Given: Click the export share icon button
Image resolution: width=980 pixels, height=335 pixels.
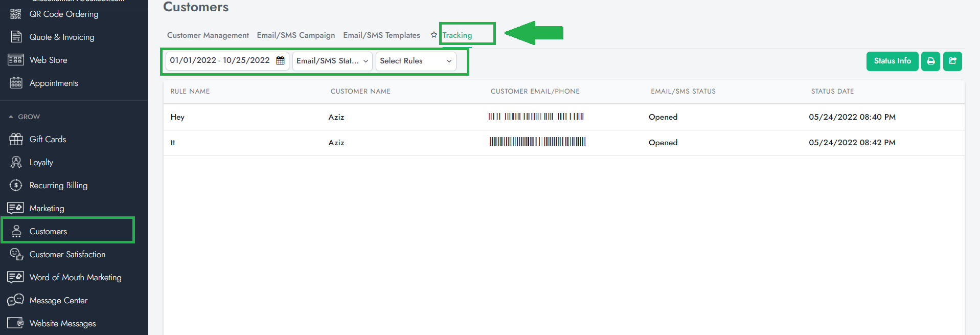Looking at the screenshot, I should click(952, 61).
